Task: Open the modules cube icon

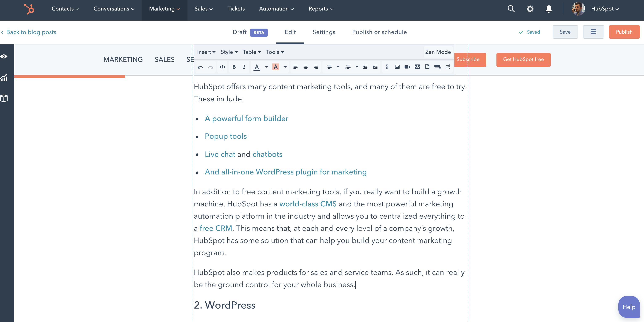Action: click(x=4, y=98)
